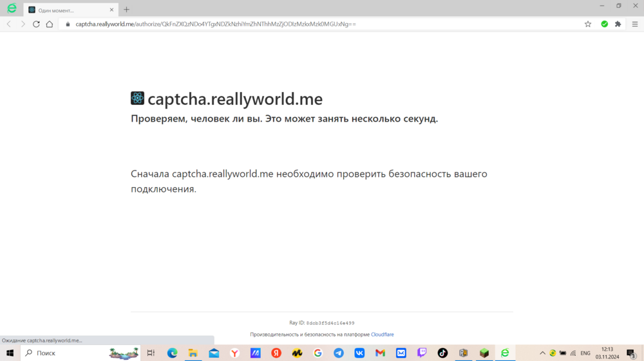The width and height of the screenshot is (644, 361).
Task: Go back with the back arrow
Action: (9, 24)
